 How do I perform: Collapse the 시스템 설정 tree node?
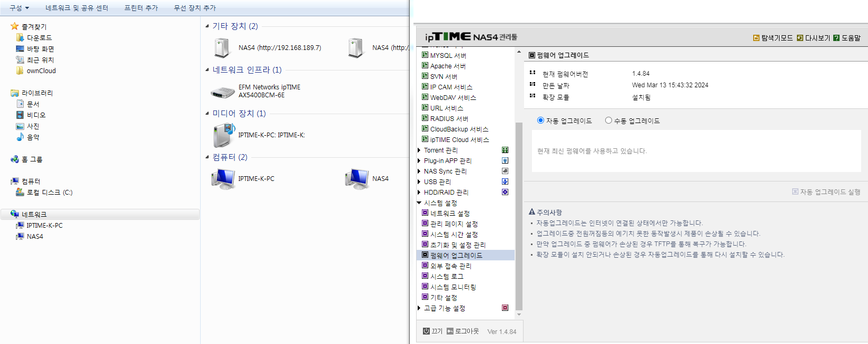[x=419, y=203]
